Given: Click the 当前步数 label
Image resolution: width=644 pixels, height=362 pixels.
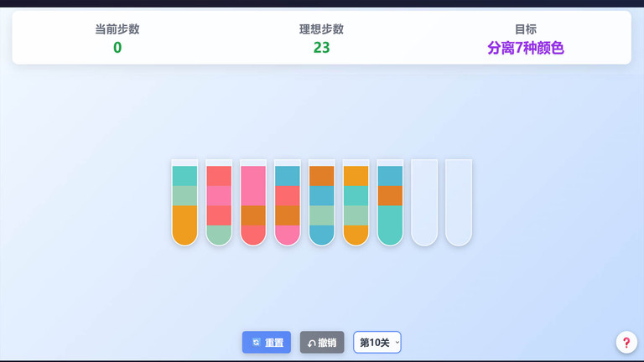Looking at the screenshot, I should pos(117,29).
